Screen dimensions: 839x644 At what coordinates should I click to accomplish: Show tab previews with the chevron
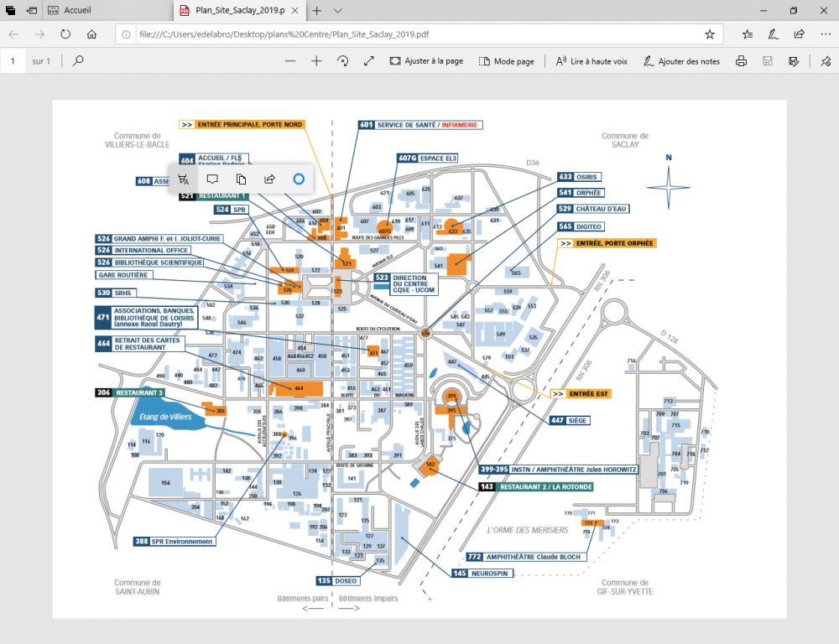[337, 11]
